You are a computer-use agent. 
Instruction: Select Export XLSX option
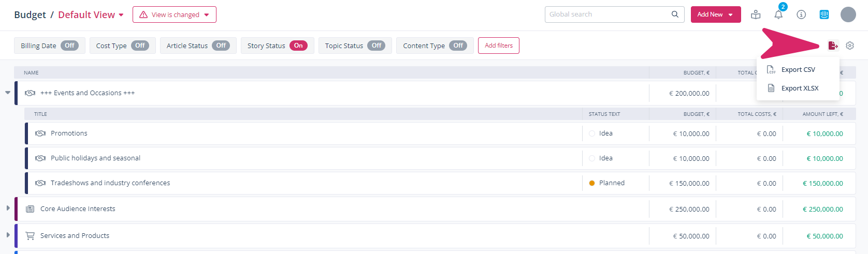[x=800, y=88]
